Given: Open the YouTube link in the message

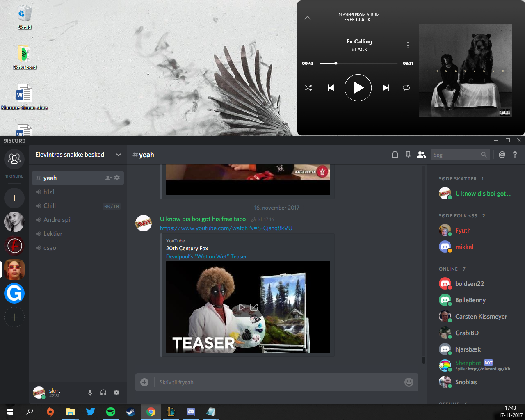Looking at the screenshot, I should coord(226,228).
